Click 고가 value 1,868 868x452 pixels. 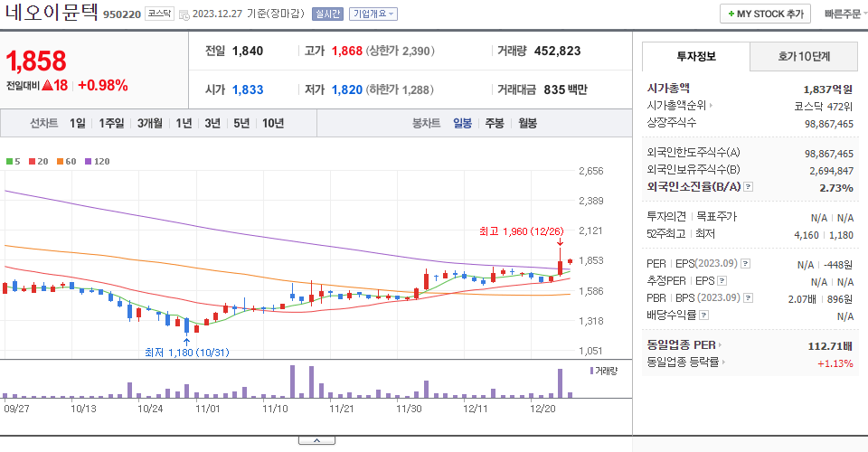point(347,51)
